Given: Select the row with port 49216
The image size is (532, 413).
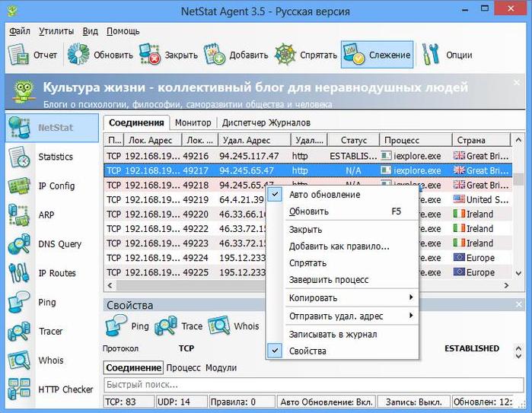Looking at the screenshot, I should click(307, 156).
